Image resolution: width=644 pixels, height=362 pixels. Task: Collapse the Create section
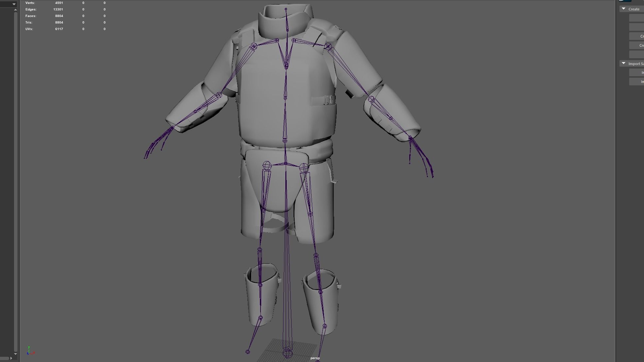pos(624,9)
